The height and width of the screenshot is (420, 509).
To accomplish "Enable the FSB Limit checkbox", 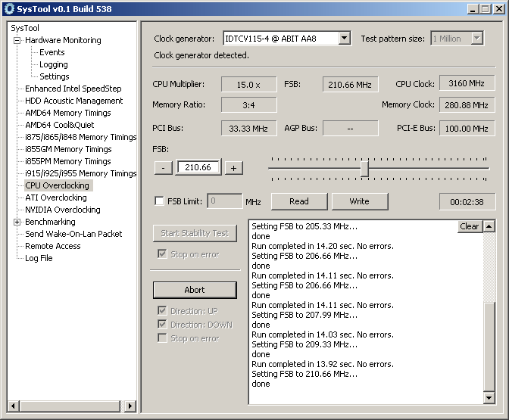I will point(159,201).
